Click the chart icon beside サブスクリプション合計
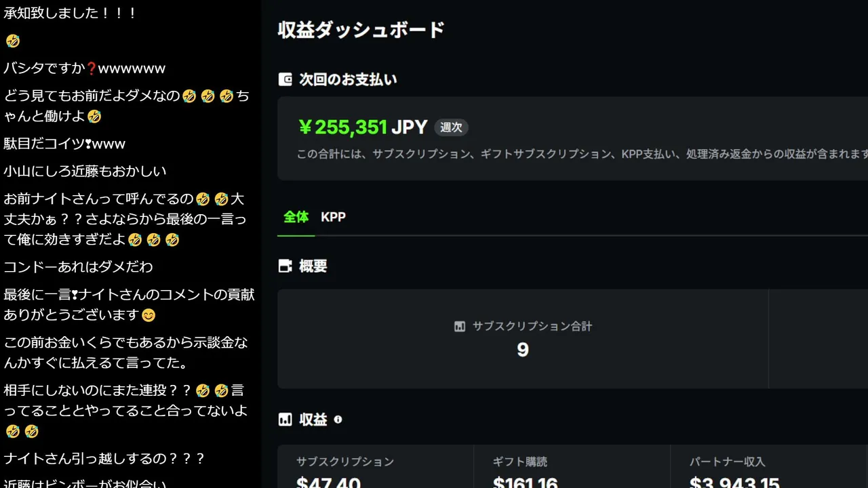 (460, 327)
